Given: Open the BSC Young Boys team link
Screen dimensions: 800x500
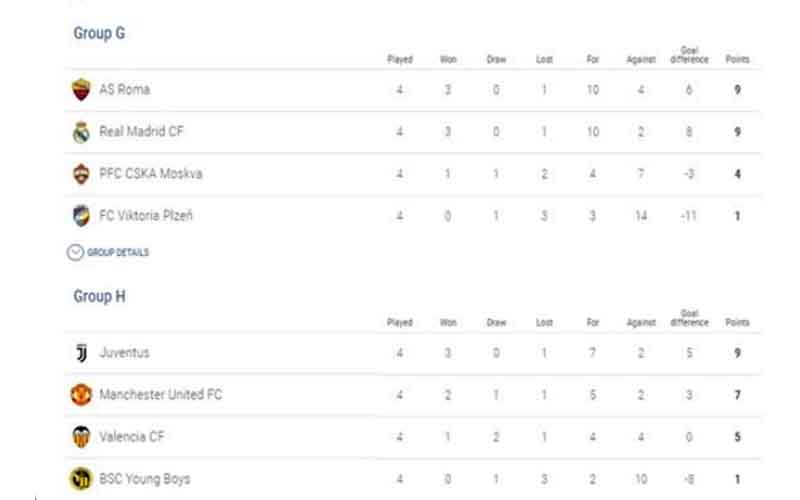Looking at the screenshot, I should coord(145,479).
